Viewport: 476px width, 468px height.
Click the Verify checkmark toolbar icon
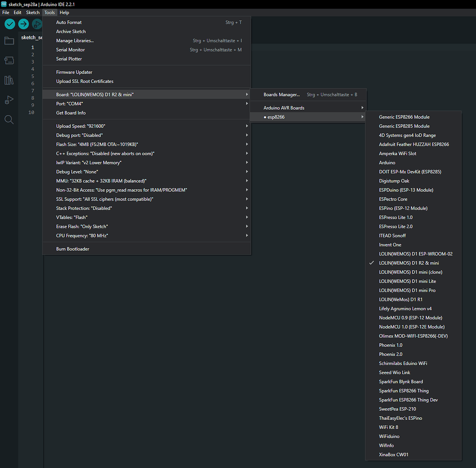pyautogui.click(x=10, y=24)
